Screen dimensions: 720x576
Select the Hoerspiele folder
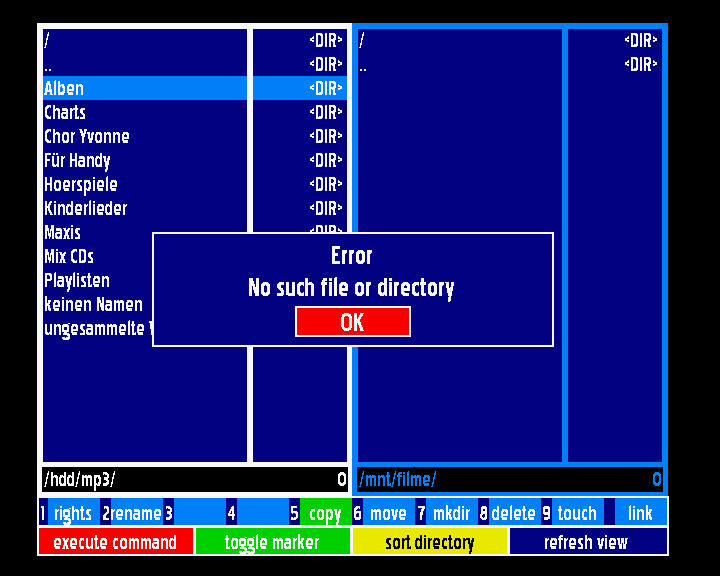tap(81, 184)
